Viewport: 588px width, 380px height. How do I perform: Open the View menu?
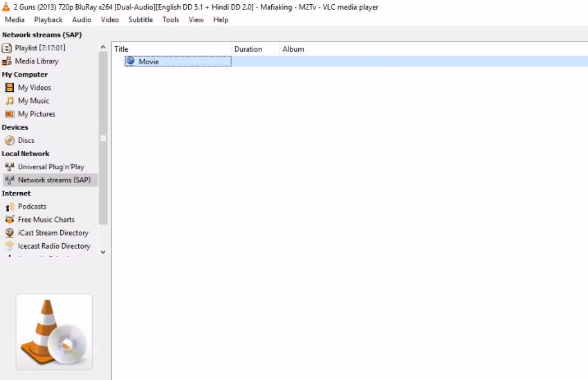196,20
